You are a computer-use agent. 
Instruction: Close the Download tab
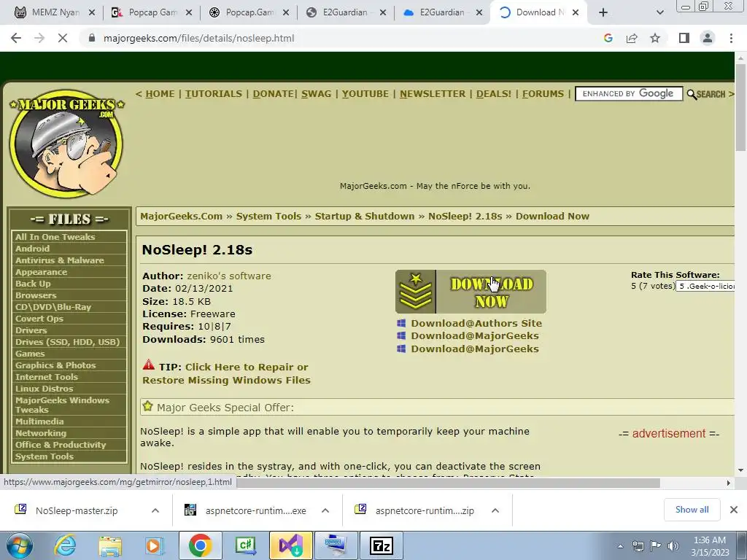tap(576, 12)
